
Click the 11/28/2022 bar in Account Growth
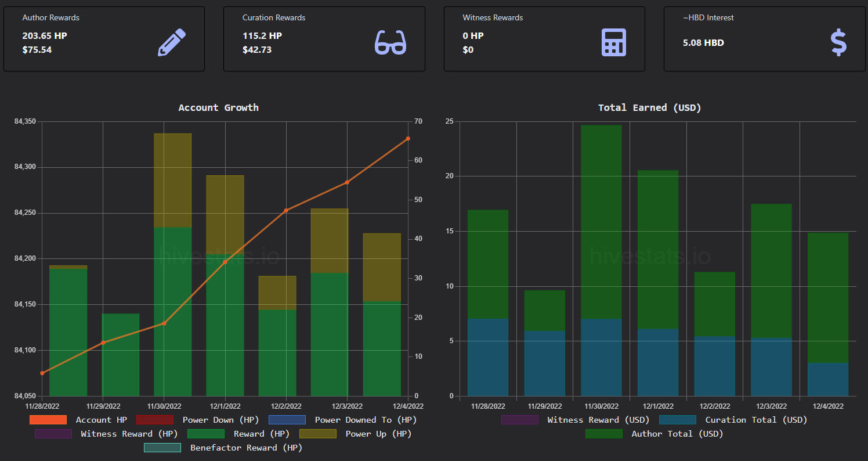[68, 331]
